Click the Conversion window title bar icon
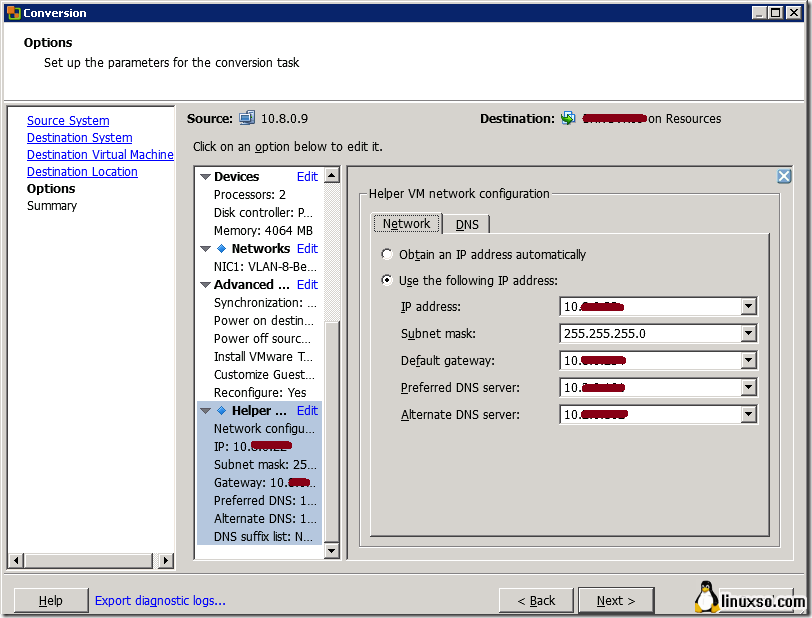Viewport: 812px width, 618px height. [13, 13]
